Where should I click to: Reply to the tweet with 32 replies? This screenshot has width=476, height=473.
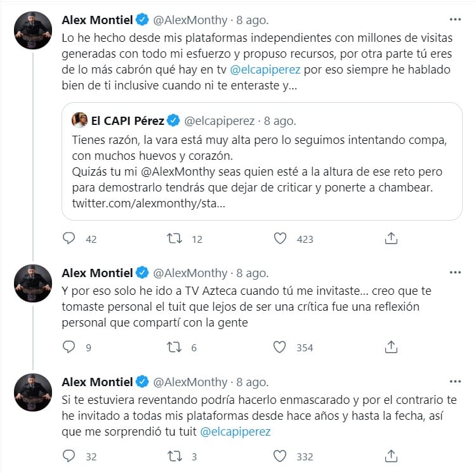[x=69, y=456]
